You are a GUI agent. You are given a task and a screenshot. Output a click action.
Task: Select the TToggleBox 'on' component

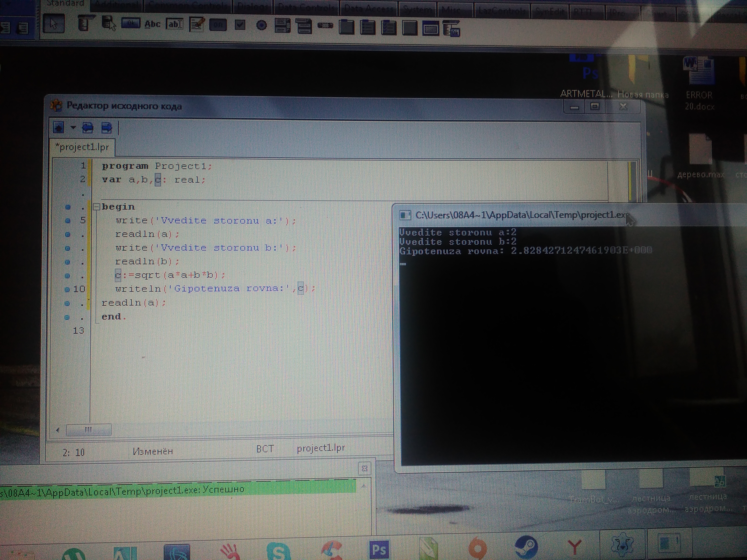(218, 25)
